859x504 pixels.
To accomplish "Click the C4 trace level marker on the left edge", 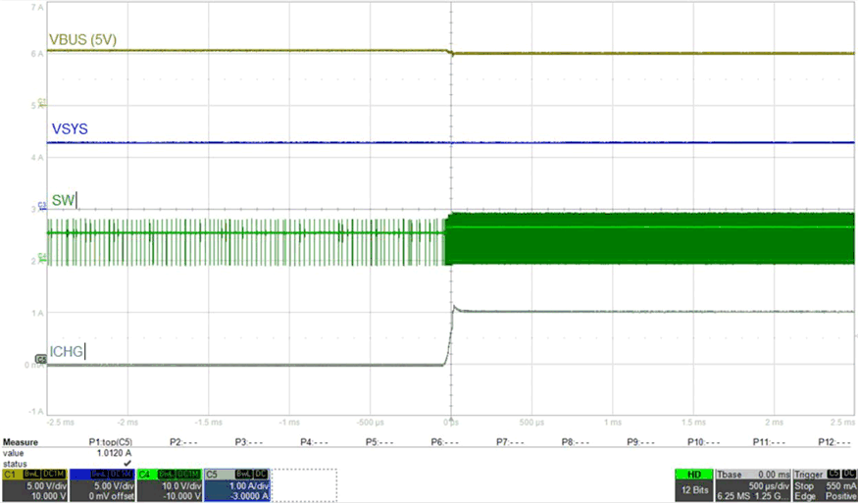I will (41, 258).
